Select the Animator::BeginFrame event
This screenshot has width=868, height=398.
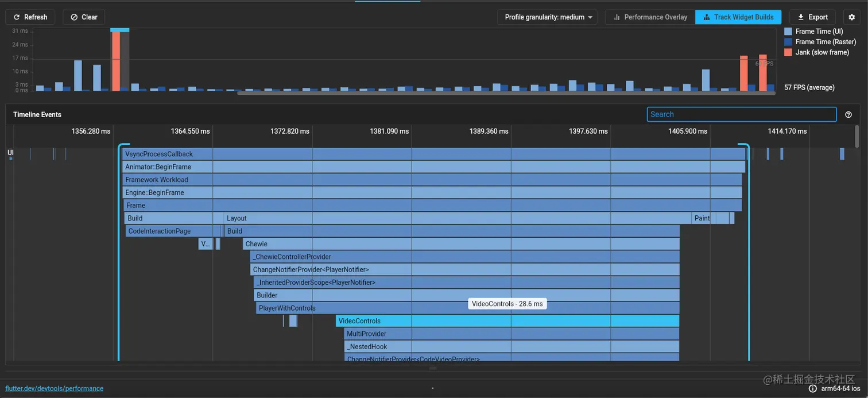tap(433, 167)
